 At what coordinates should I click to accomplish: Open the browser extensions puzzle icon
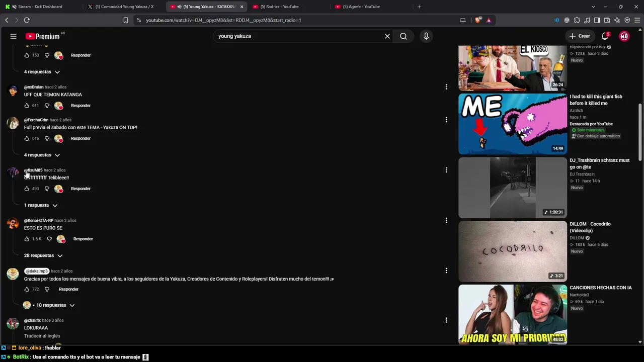(577, 20)
